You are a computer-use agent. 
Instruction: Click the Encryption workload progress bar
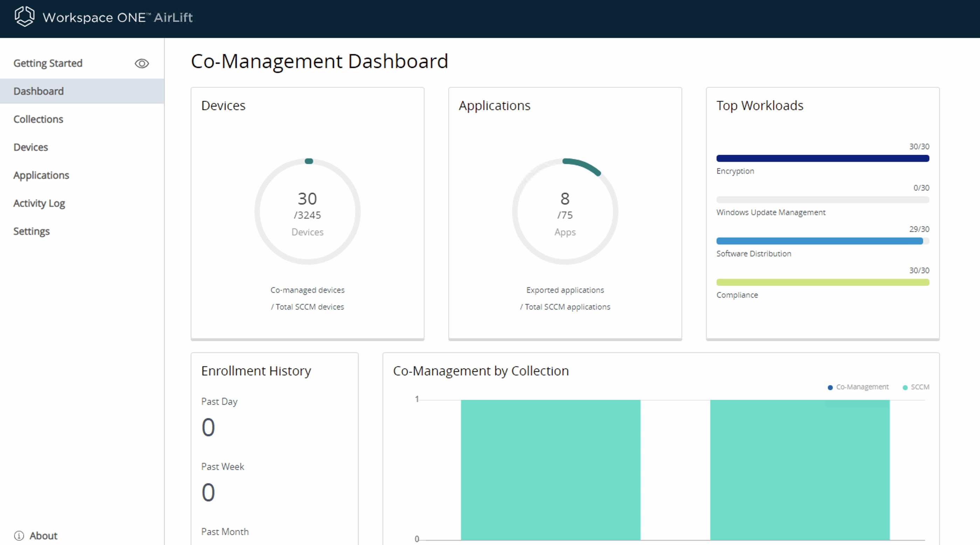pyautogui.click(x=822, y=158)
